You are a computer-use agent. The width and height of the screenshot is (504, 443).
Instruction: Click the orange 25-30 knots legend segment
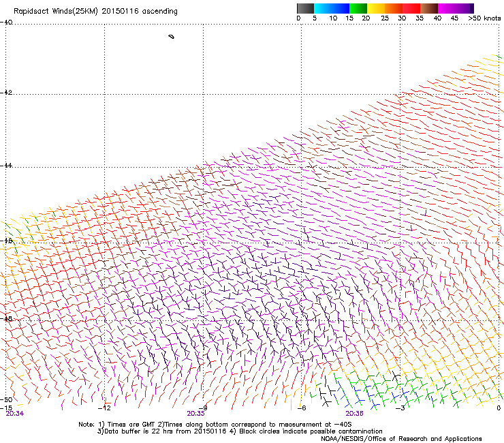pos(394,8)
